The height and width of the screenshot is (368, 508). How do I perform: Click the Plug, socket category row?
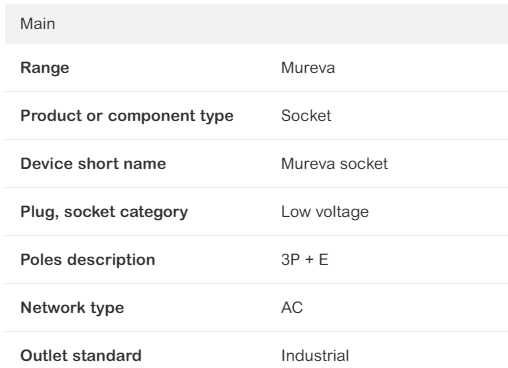pyautogui.click(x=256, y=212)
